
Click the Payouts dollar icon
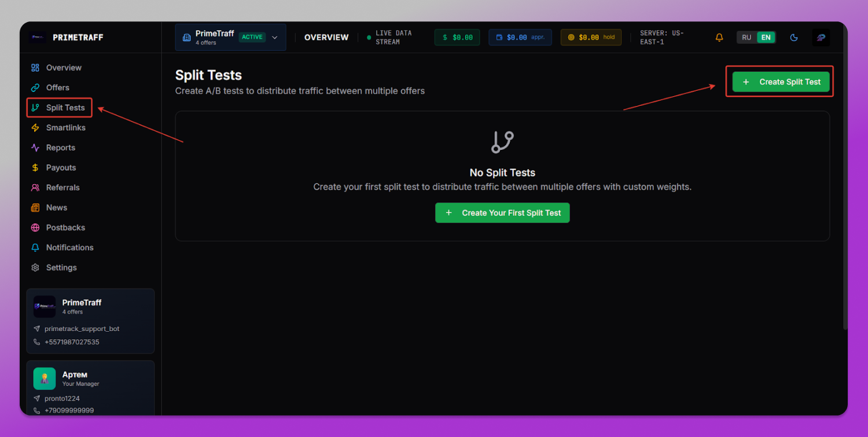[x=35, y=167]
